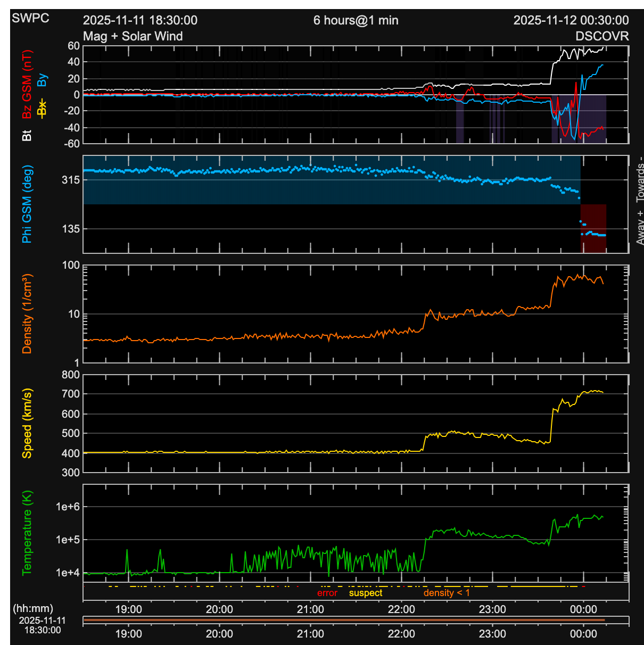Click the "Away + Towards -" sector label

click(x=639, y=201)
